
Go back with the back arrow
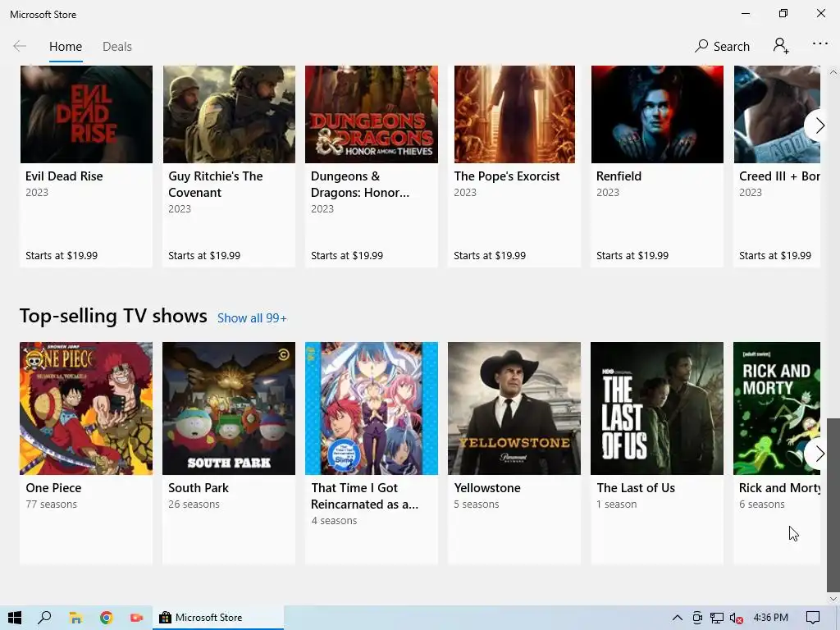[x=20, y=46]
